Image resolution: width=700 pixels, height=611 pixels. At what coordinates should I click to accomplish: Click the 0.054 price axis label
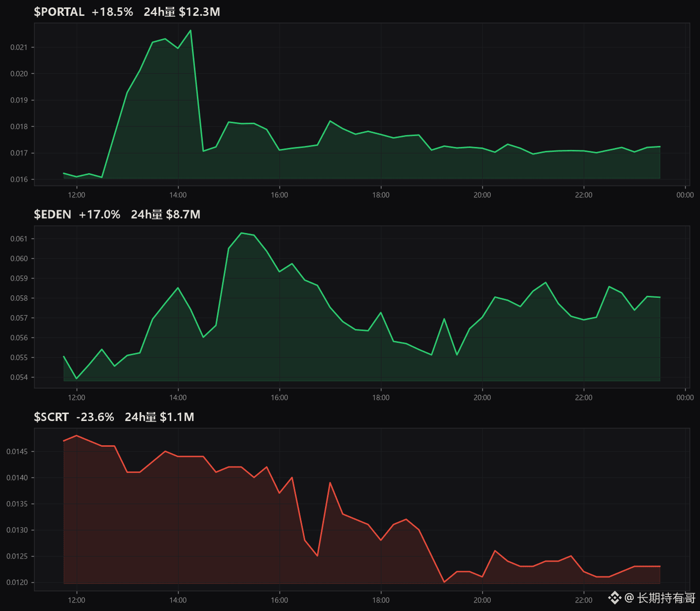[19, 377]
